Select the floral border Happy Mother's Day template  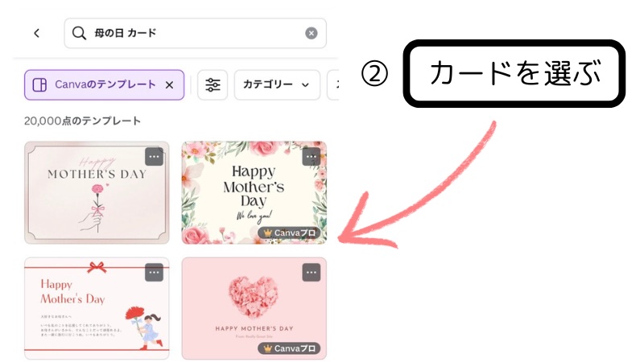click(254, 193)
